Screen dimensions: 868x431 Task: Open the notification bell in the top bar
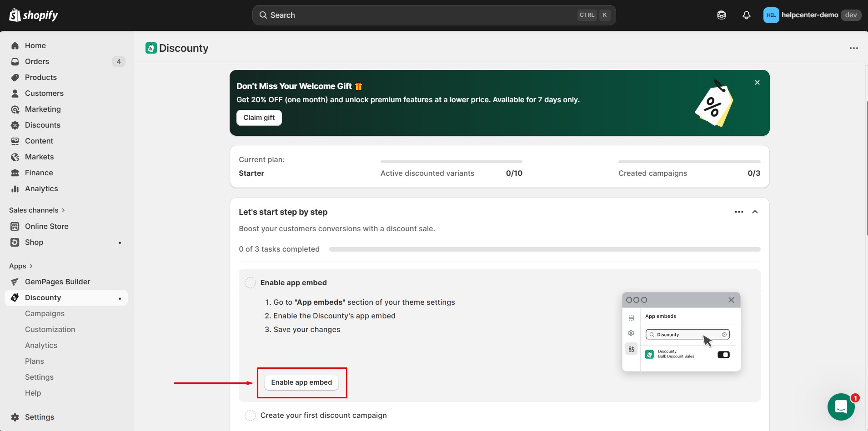(746, 15)
